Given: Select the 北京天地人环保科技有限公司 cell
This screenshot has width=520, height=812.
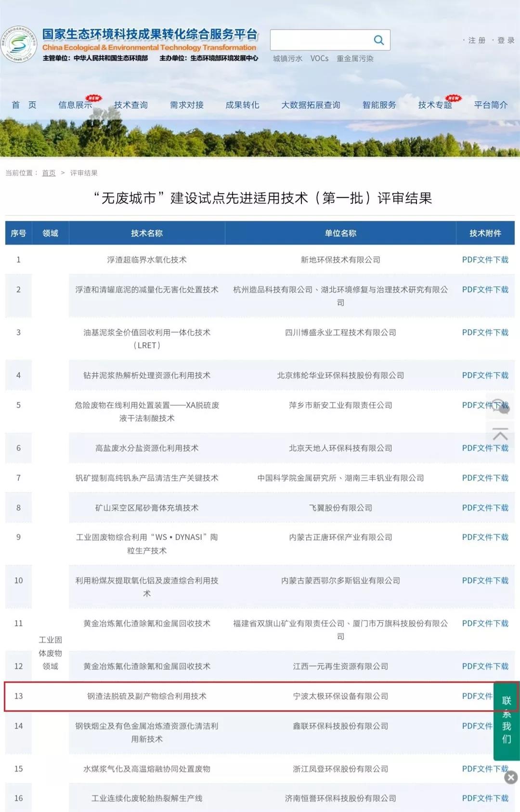Looking at the screenshot, I should click(x=340, y=448).
